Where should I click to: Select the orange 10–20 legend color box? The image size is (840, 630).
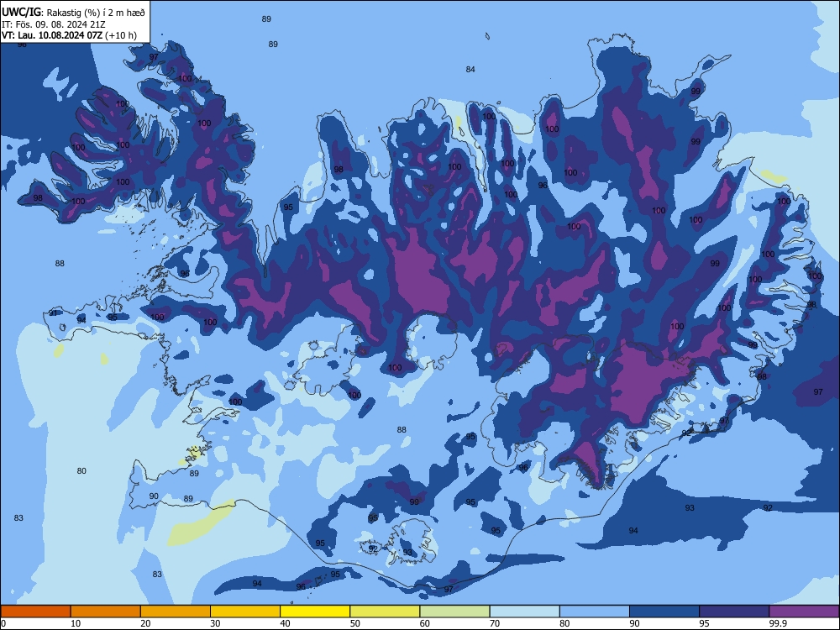[x=106, y=612]
